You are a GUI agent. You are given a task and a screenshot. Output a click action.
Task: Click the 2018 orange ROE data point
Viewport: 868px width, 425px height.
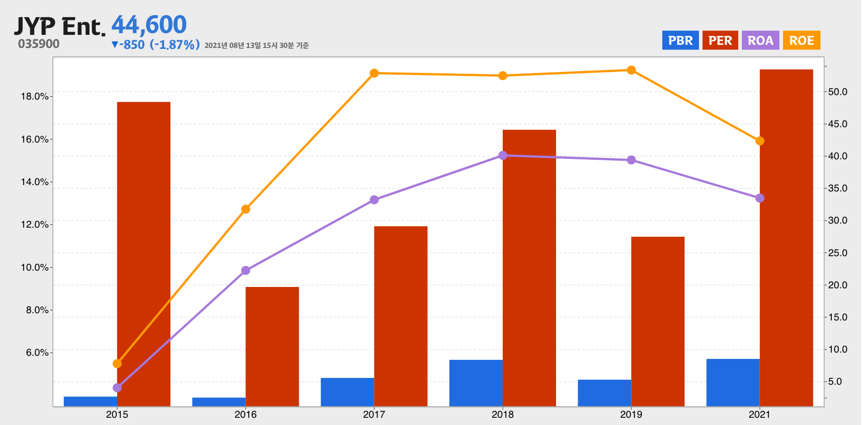pos(503,76)
